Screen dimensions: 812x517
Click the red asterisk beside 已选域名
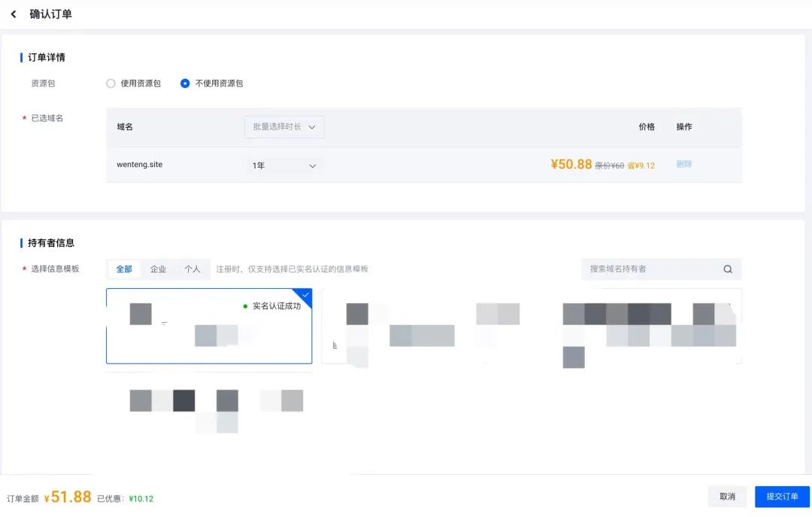coord(23,118)
